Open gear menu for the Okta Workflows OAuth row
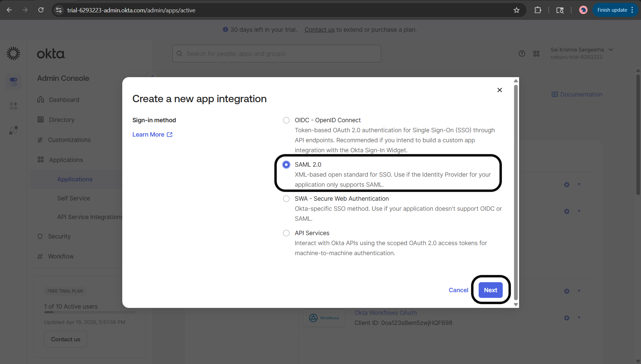This screenshot has height=364, width=641. point(567,318)
